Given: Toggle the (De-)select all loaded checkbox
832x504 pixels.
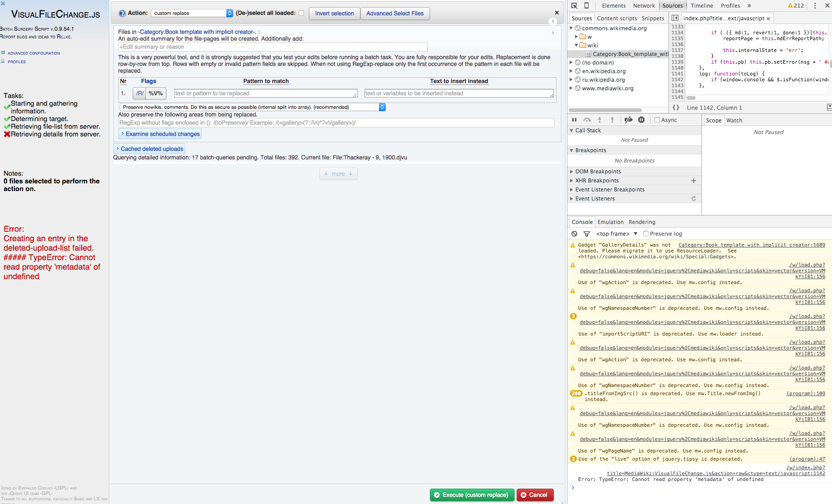Looking at the screenshot, I should click(x=301, y=13).
